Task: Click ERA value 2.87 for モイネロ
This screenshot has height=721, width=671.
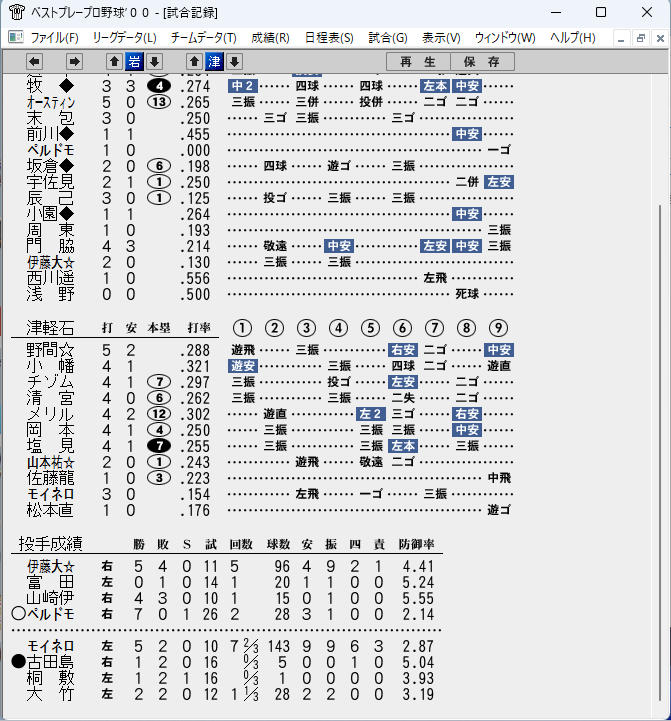Action: click(x=418, y=647)
